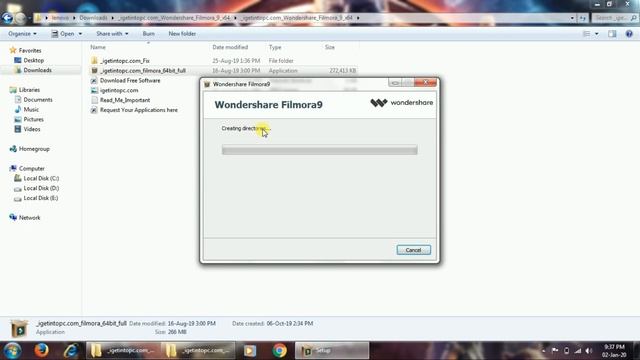Click the Explorer forward arrow

point(20,18)
